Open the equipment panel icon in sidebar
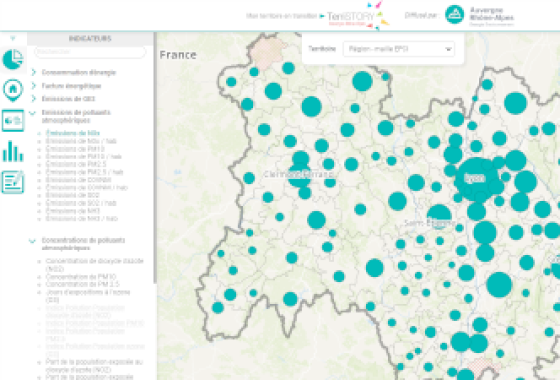This screenshot has width=560, height=380. pos(13,121)
